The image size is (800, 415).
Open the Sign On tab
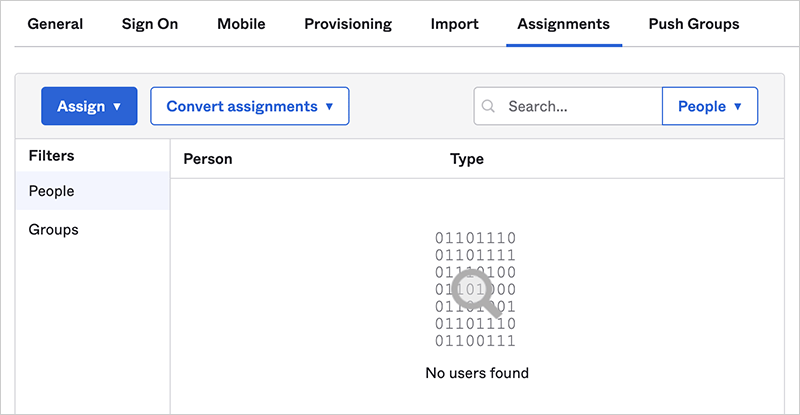pos(150,24)
